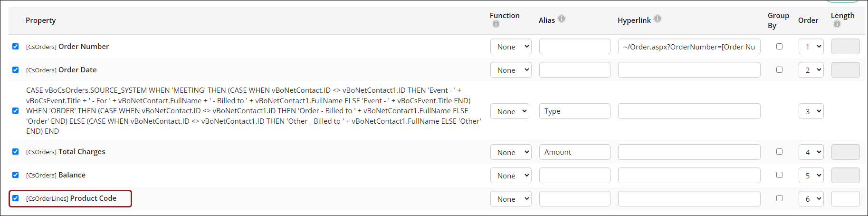Viewport: 868px width, 216px height.
Task: Open Order dropdown showing 1
Action: 811,47
